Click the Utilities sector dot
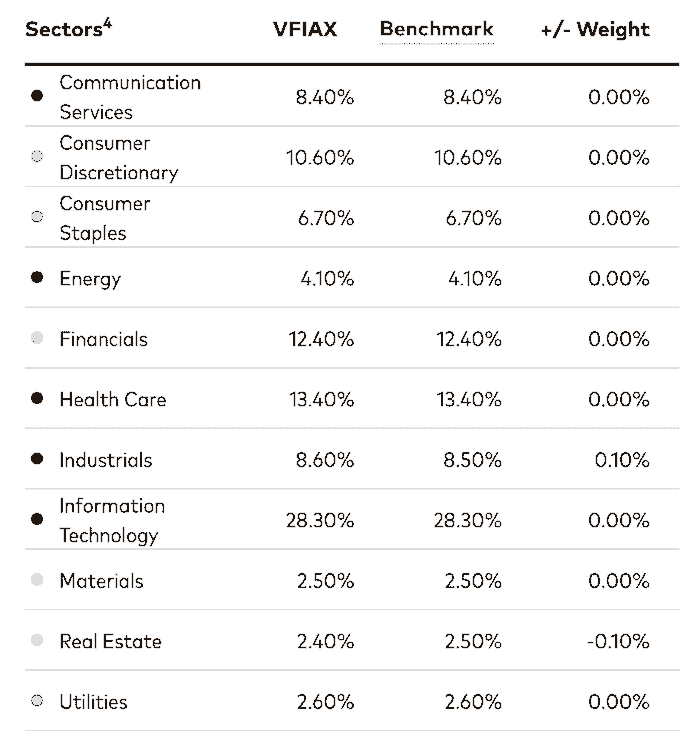The height and width of the screenshot is (746, 700). pos(37,702)
